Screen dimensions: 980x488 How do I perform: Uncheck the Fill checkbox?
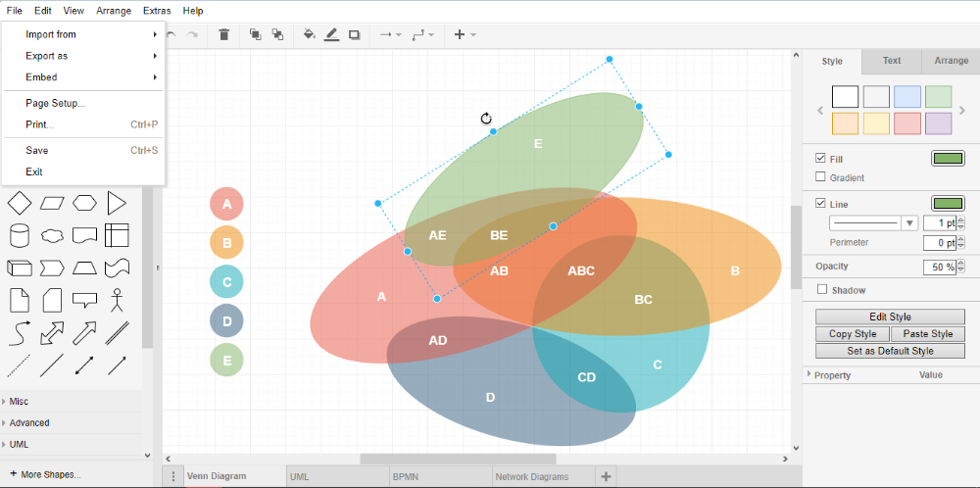pos(820,159)
